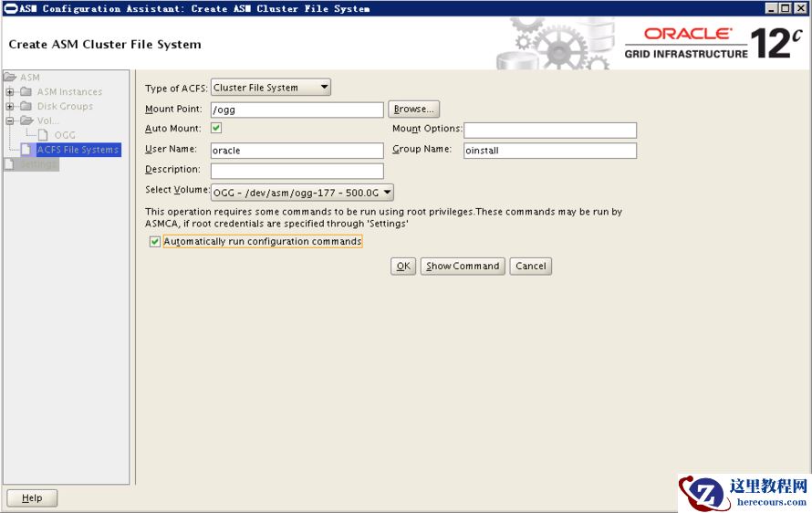Close the ASM Configuration Assistant window

(x=800, y=8)
